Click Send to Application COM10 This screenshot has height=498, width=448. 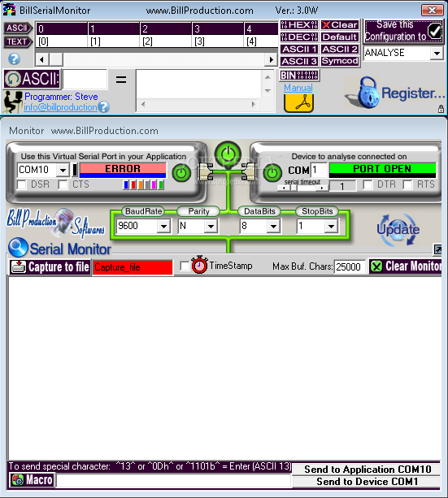click(x=368, y=470)
